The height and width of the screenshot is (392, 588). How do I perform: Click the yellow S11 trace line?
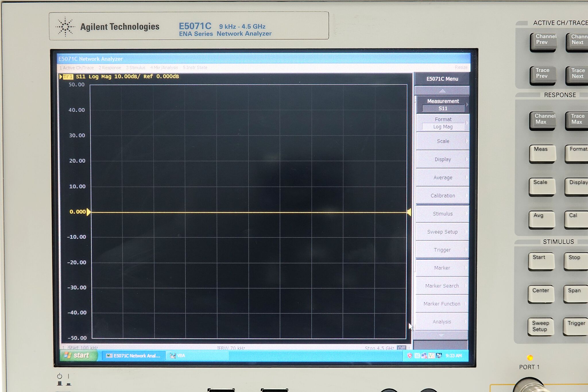click(x=249, y=212)
